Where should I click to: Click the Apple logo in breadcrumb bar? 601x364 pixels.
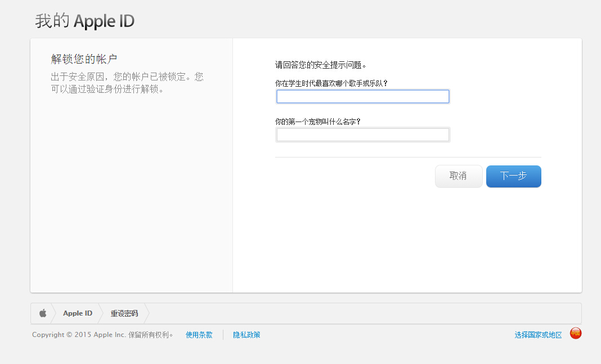coord(43,313)
